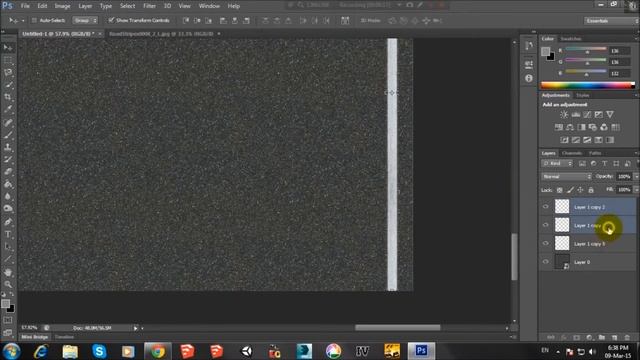Switch to the Channels tab
Viewport: 640px width, 360px height.
tap(572, 153)
